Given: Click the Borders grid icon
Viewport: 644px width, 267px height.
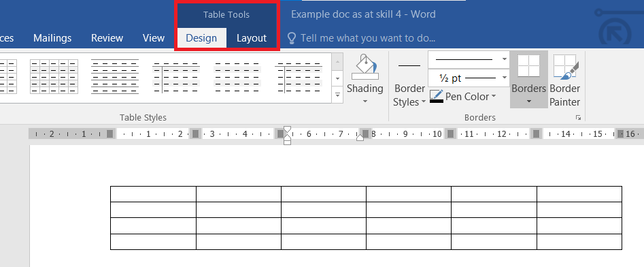Looking at the screenshot, I should click(x=528, y=66).
